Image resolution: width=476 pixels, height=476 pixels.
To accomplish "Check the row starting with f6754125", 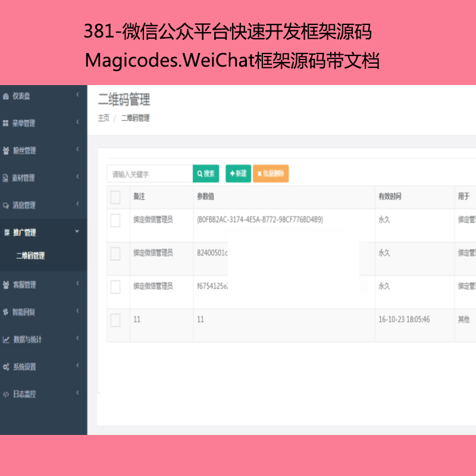I will [115, 287].
